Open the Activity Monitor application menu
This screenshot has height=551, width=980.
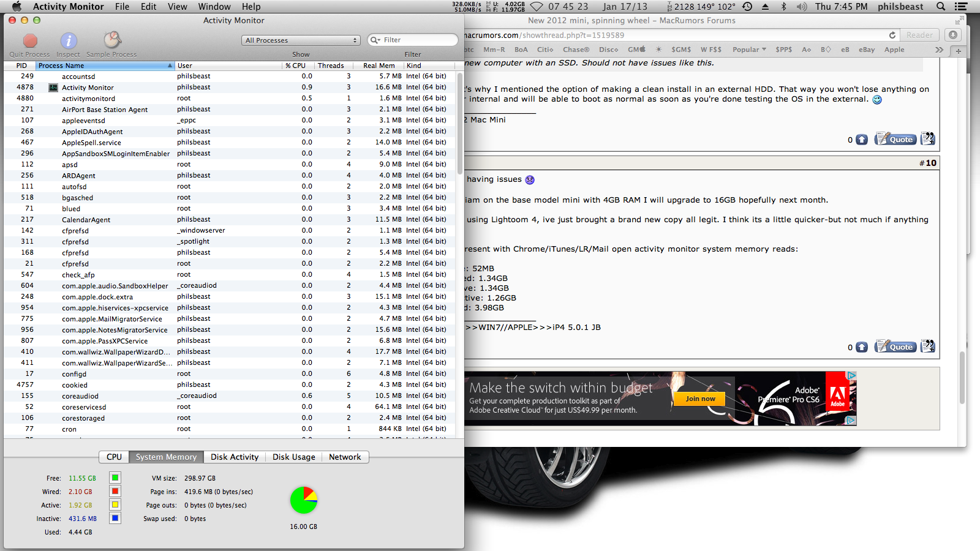68,7
